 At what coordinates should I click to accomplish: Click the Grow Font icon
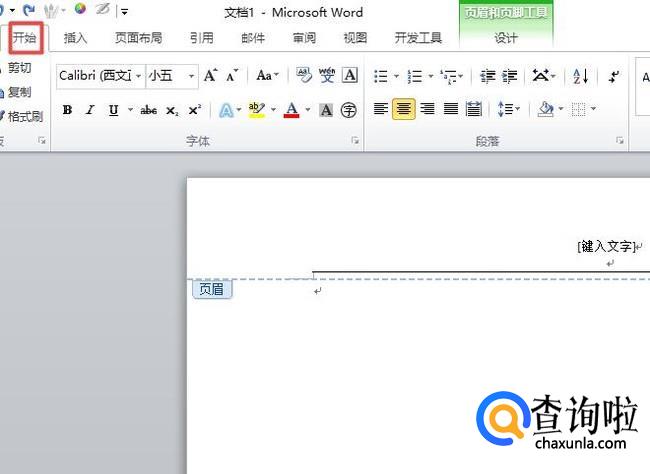pyautogui.click(x=211, y=75)
